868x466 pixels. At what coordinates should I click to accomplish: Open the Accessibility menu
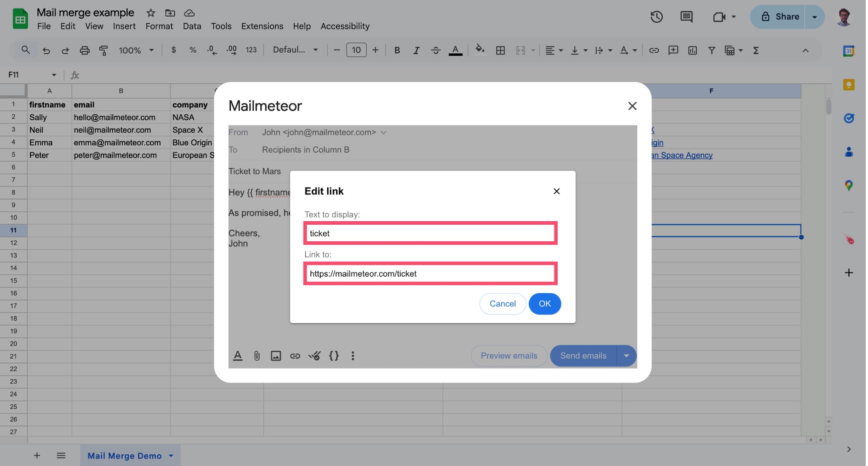coord(345,26)
